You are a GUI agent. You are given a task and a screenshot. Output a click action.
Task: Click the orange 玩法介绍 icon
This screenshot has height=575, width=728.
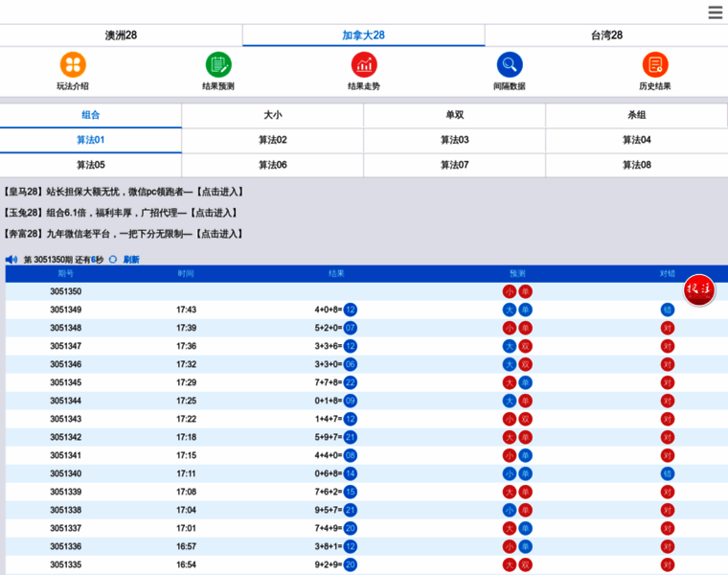click(x=73, y=65)
